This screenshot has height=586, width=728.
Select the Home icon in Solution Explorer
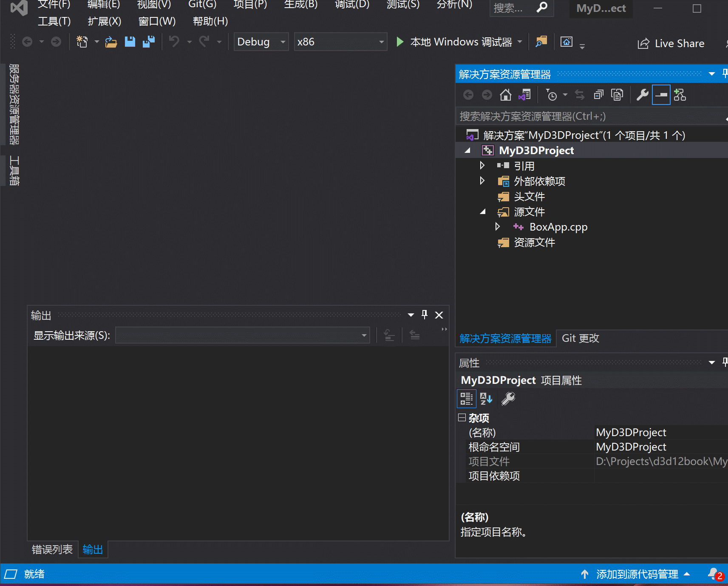(505, 94)
